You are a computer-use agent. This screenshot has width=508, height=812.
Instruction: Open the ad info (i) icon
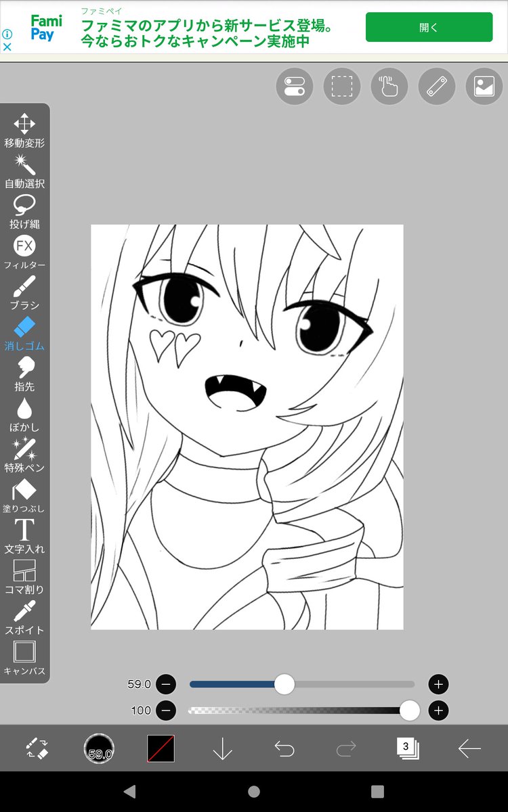click(7, 34)
